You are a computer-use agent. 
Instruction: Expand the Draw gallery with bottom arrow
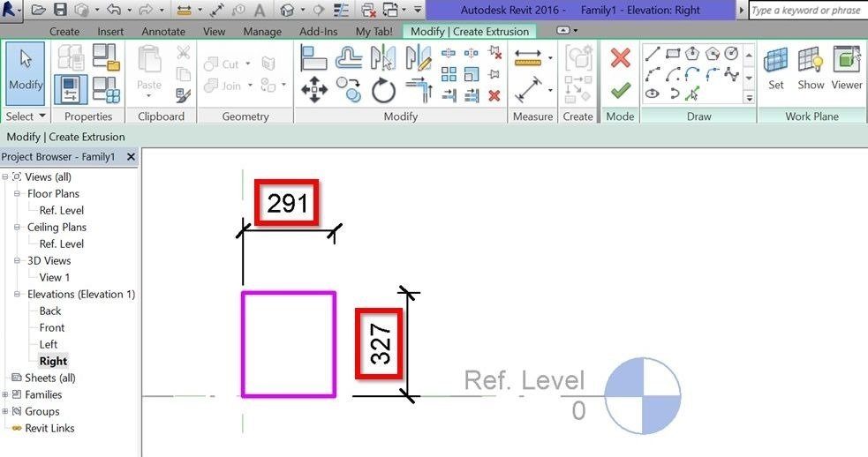[749, 97]
